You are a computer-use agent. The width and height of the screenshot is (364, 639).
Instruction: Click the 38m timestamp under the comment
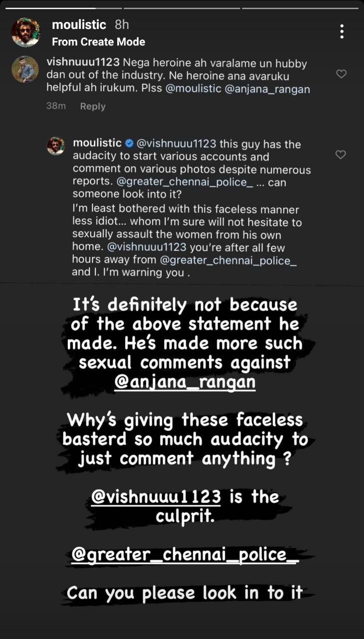[56, 106]
